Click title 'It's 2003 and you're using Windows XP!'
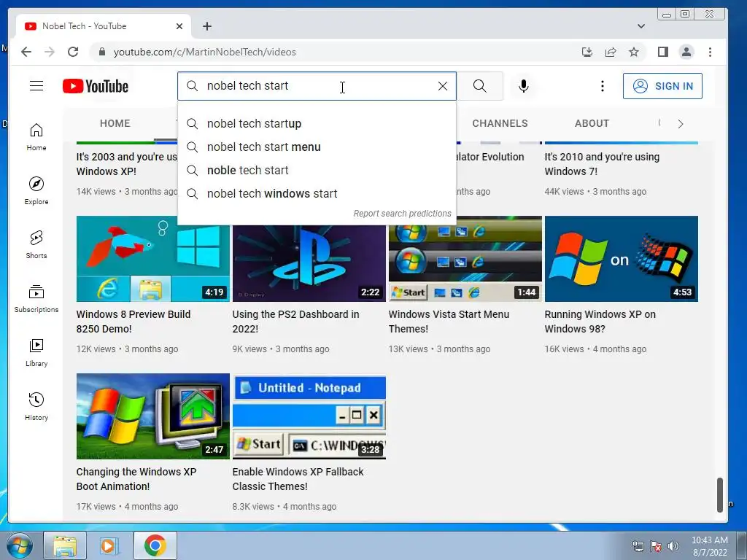747x560 pixels. coord(127,164)
